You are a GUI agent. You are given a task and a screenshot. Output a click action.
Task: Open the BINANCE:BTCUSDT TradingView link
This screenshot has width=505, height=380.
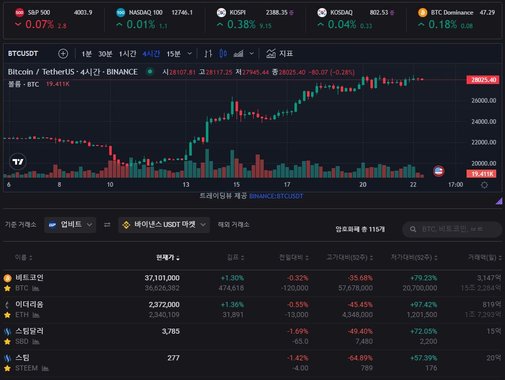276,196
